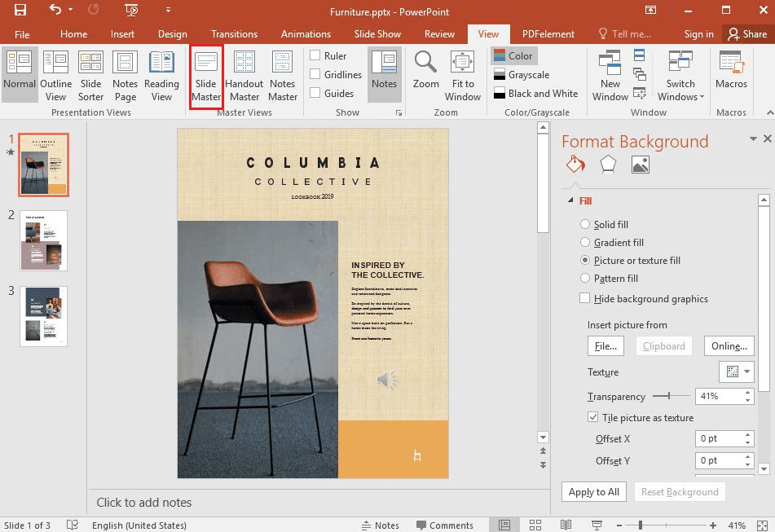
Task: Switch to Slide Sorter view
Action: (x=90, y=77)
